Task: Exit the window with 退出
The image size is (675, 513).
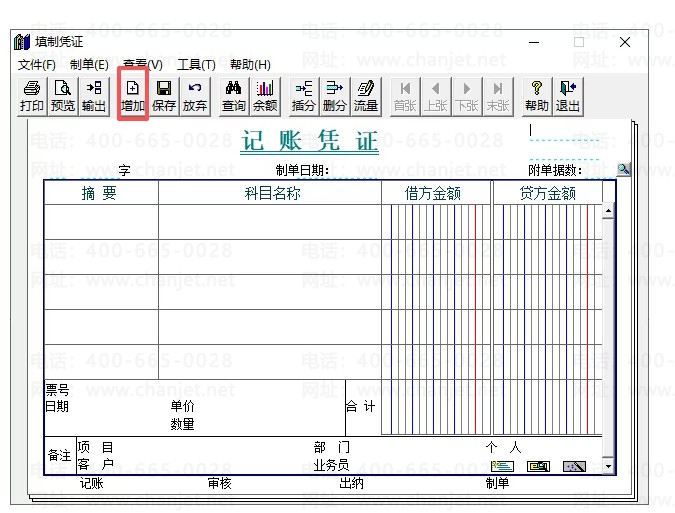Action: [x=568, y=96]
